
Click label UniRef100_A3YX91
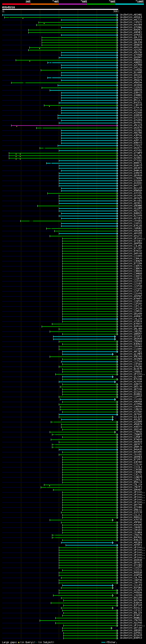coord(131,193)
